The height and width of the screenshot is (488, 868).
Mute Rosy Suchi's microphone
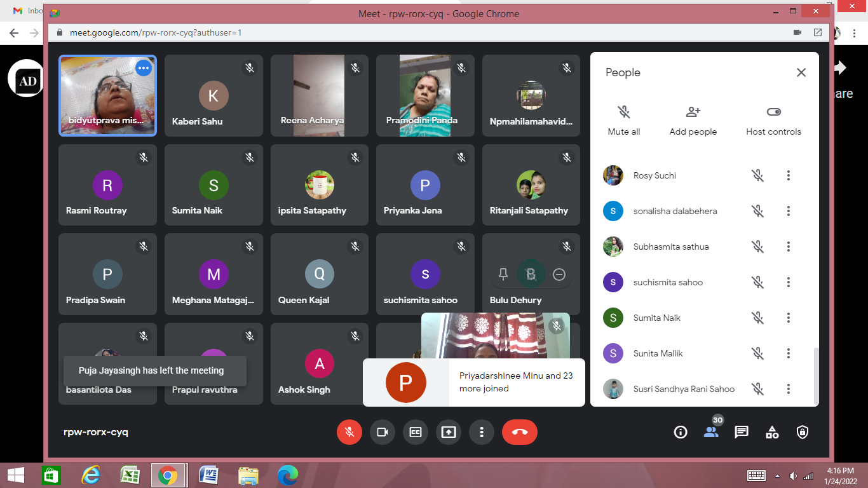point(757,175)
